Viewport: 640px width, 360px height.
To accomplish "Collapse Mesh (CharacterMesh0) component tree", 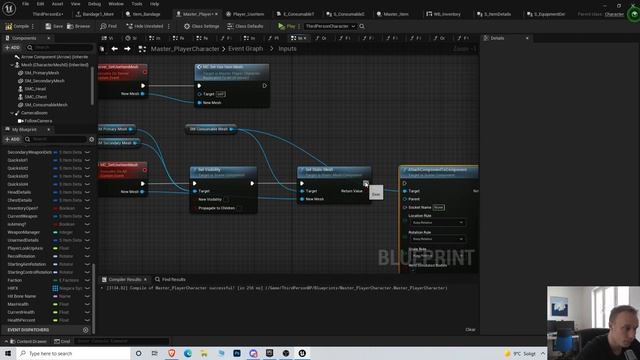I will pos(12,65).
